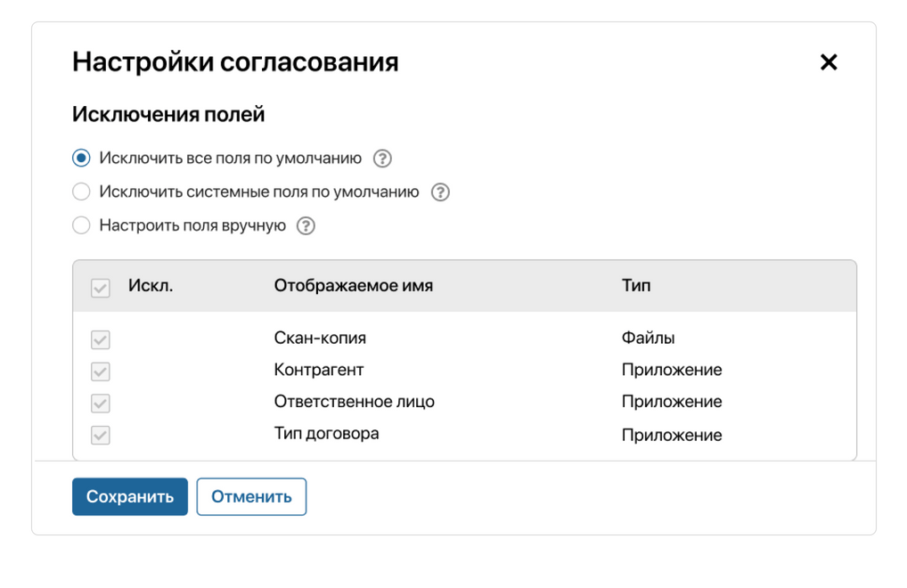
Task: Click the 'Отменить' button
Action: (x=251, y=496)
